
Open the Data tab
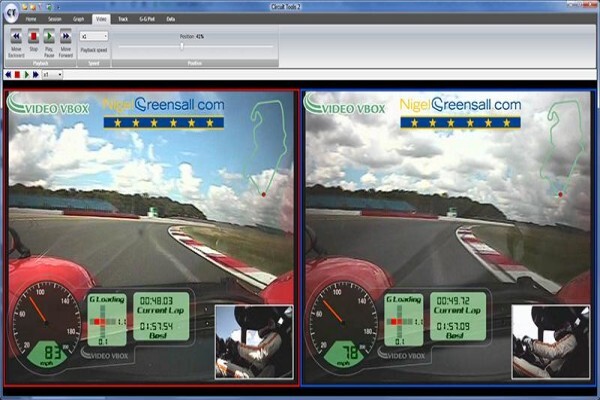(171, 19)
